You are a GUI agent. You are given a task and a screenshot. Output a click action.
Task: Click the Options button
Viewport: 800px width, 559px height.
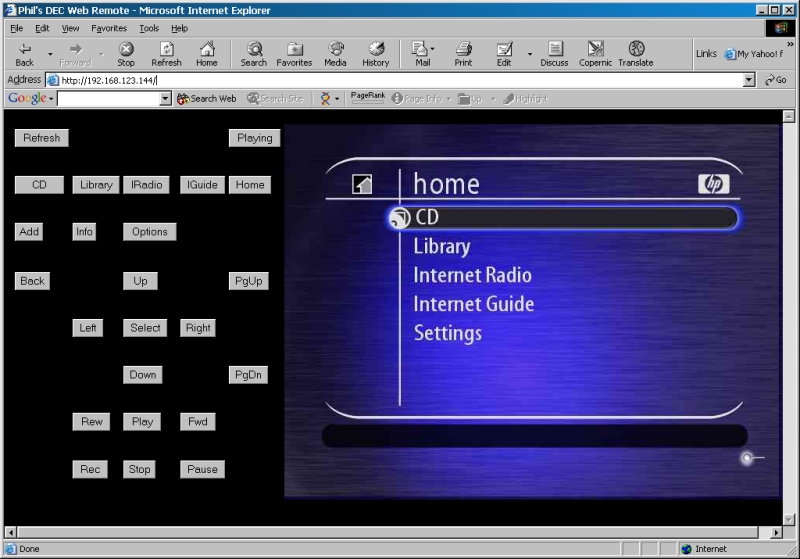pos(149,232)
